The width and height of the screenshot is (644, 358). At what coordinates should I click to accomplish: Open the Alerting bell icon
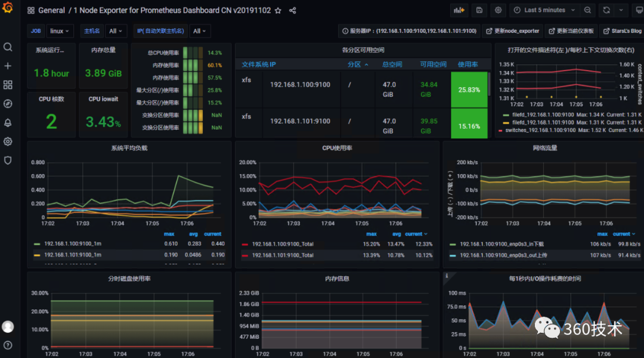pos(8,122)
